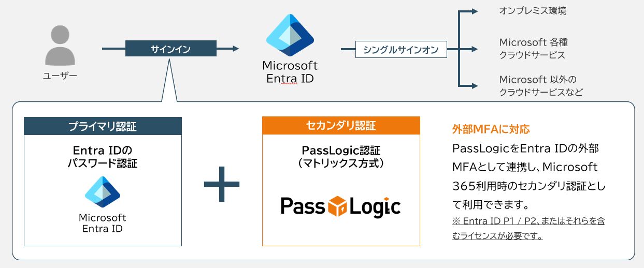644x268 pixels.
Task: Click the Microsoft 以外のクラウドサービスなど text
Action: (x=541, y=86)
